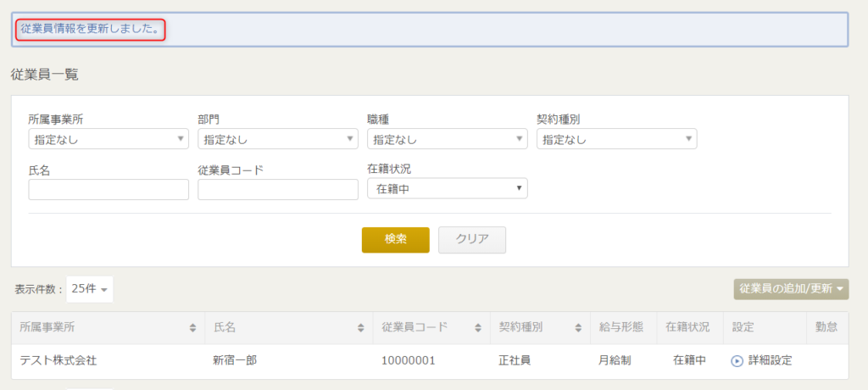Open the 職種 dropdown
Image resolution: width=868 pixels, height=390 pixels.
click(448, 139)
